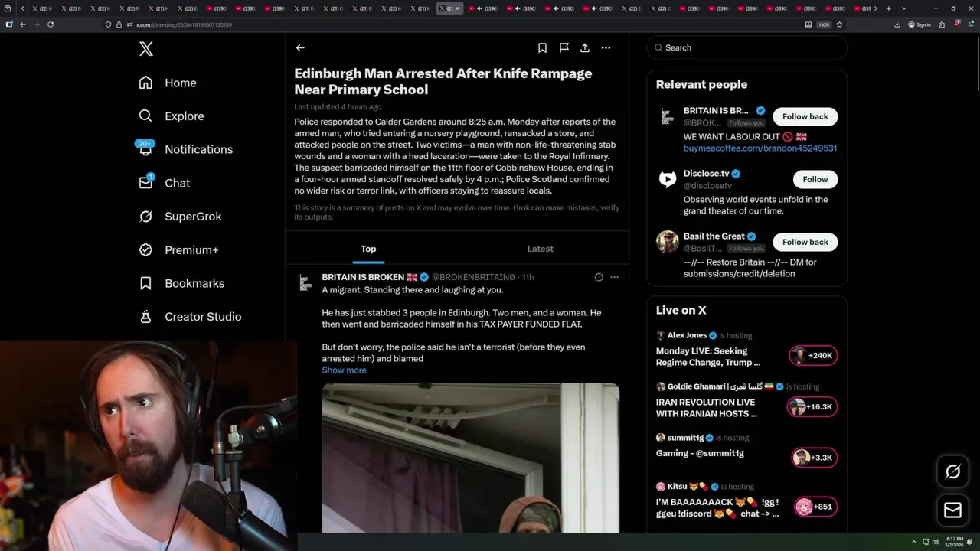Open Premium+ in the sidebar
Image resolution: width=980 pixels, height=551 pixels.
pos(178,249)
